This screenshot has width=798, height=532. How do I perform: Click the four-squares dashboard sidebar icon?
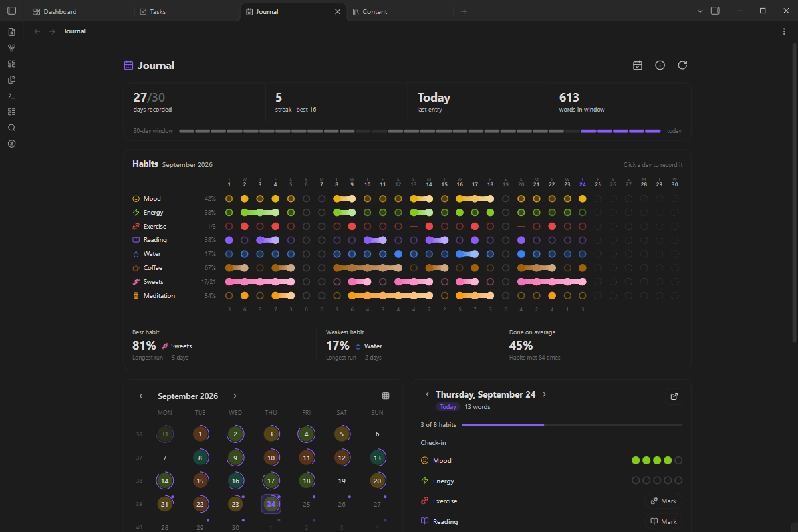click(11, 64)
